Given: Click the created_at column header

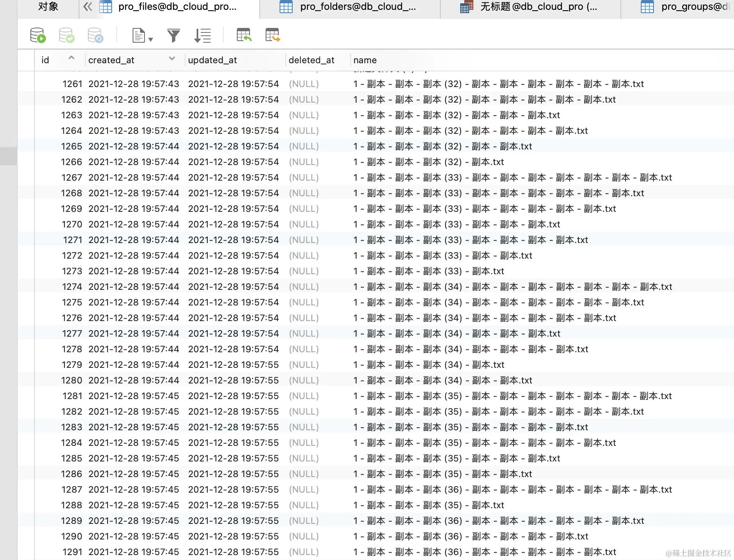Looking at the screenshot, I should click(111, 60).
